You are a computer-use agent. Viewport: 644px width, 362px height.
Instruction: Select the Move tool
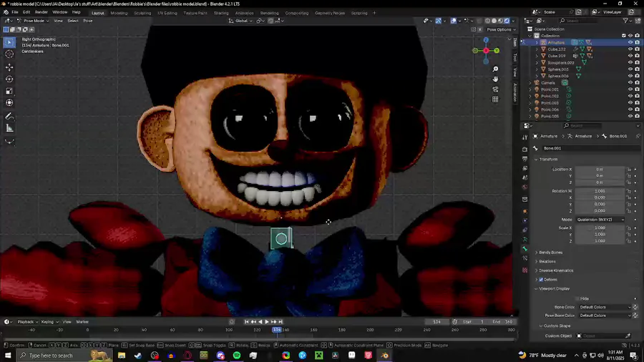point(9,67)
